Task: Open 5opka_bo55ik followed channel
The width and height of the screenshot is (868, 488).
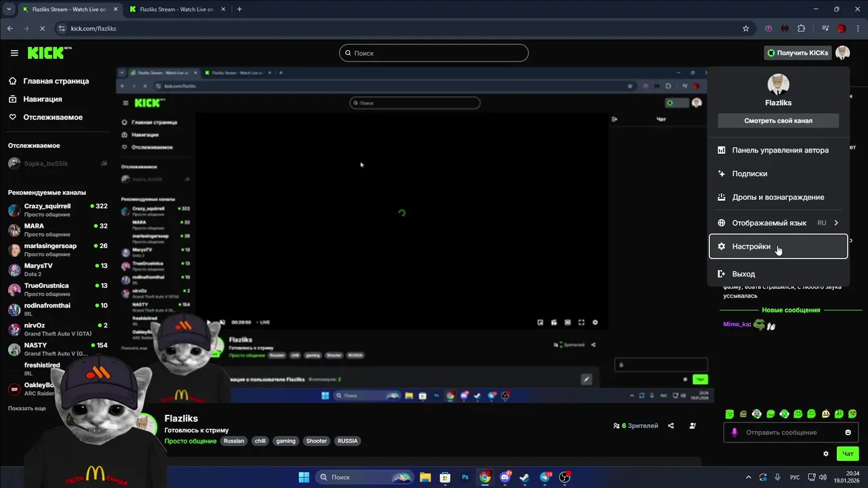Action: [x=58, y=163]
